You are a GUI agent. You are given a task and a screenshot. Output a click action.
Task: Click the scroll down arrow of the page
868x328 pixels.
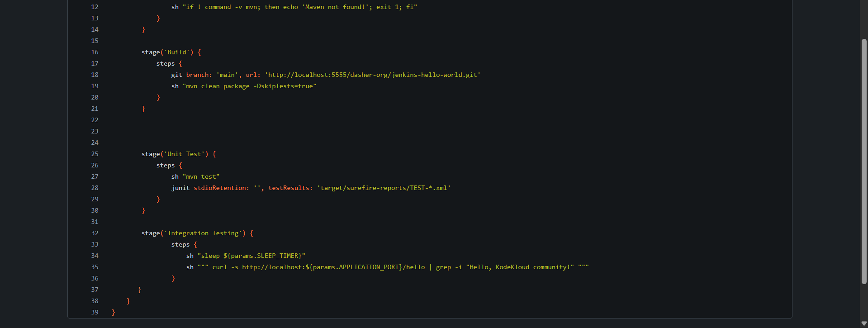pyautogui.click(x=864, y=323)
